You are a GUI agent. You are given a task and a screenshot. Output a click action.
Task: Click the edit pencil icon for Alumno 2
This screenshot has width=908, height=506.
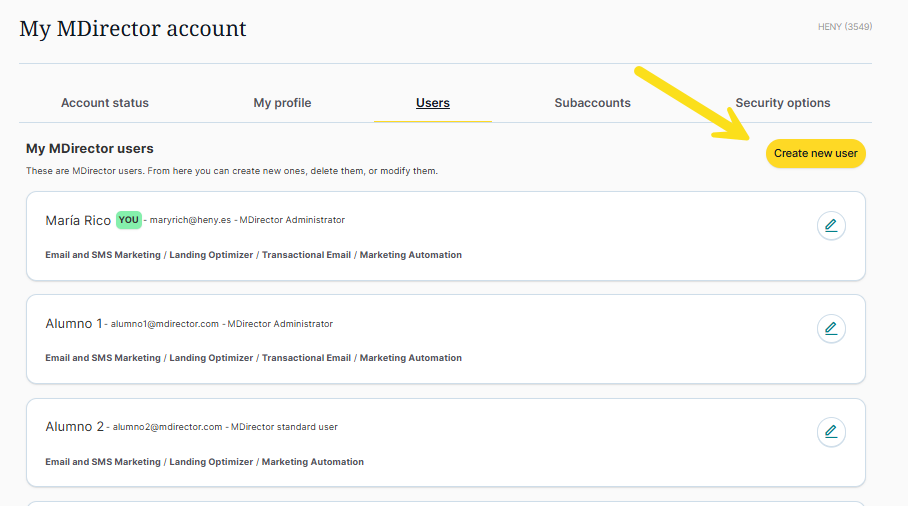pos(830,432)
